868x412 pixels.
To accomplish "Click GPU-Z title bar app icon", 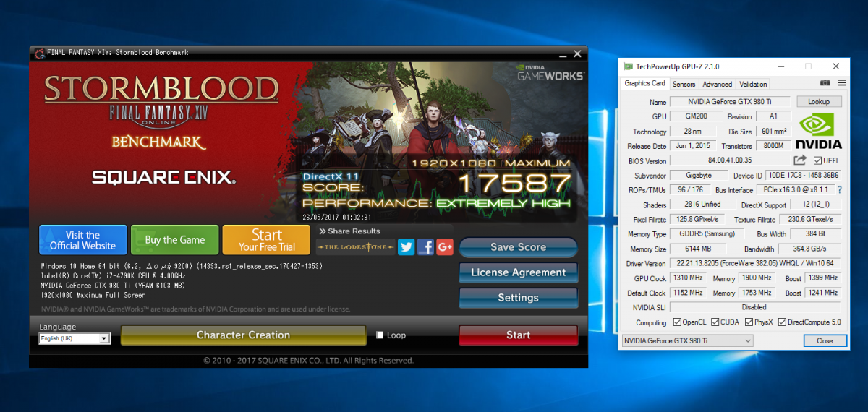I will coord(628,66).
